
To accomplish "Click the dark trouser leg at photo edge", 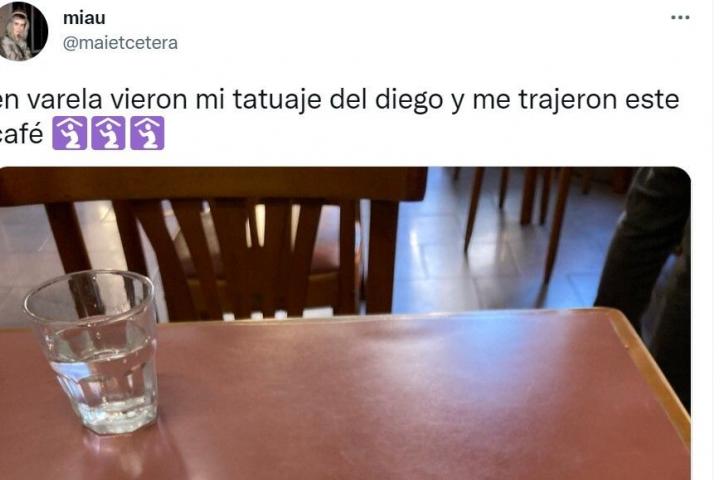I will (x=647, y=257).
